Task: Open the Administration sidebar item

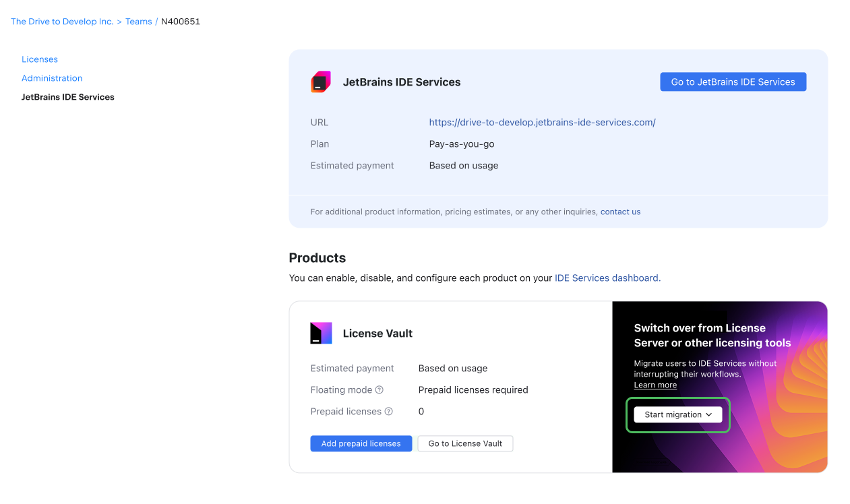Action: coord(52,78)
